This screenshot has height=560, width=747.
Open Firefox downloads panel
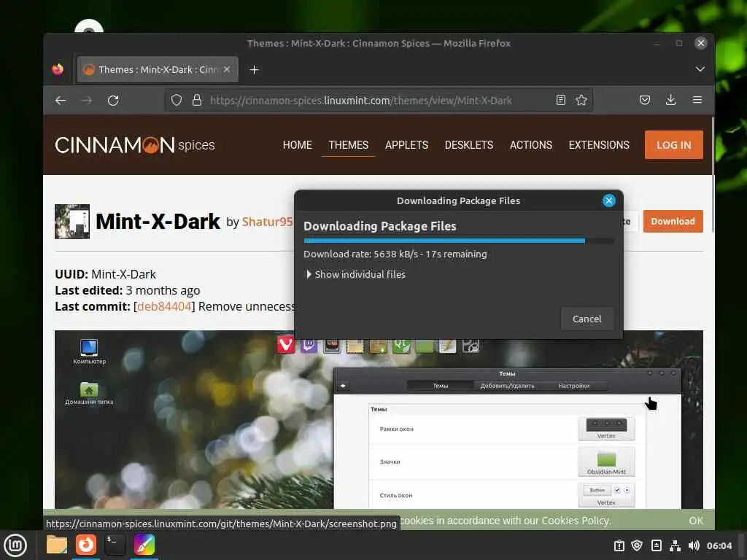[671, 99]
